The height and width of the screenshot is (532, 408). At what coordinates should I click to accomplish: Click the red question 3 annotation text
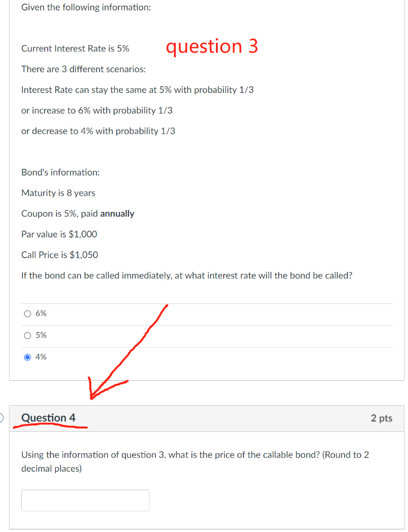point(212,47)
